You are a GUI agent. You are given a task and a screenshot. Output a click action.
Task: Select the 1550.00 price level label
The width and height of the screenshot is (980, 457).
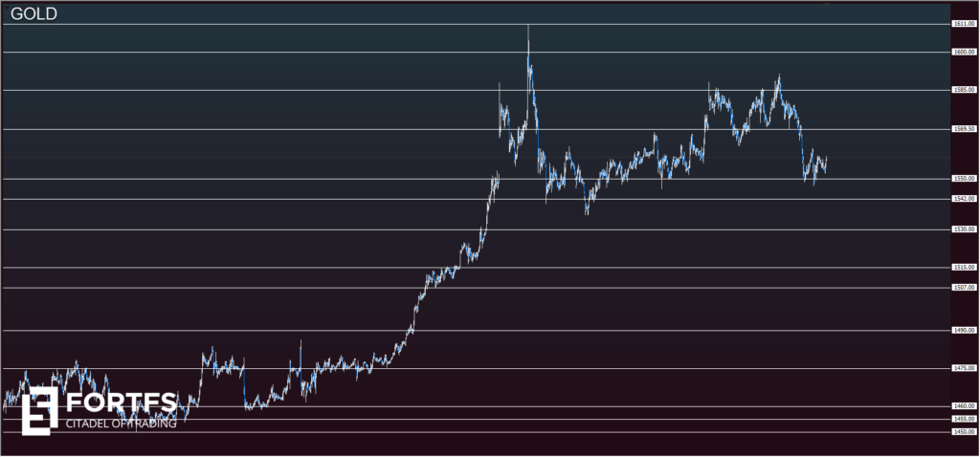point(963,179)
